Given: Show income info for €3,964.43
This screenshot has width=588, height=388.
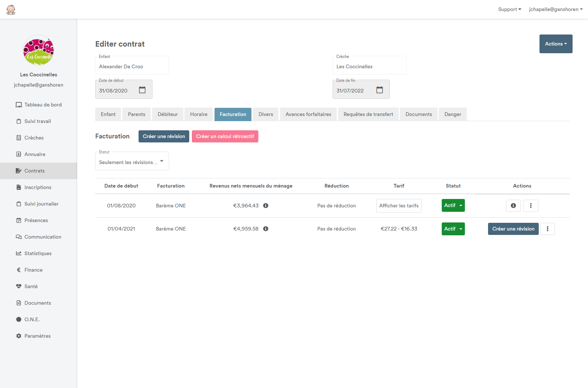Looking at the screenshot, I should pos(266,206).
